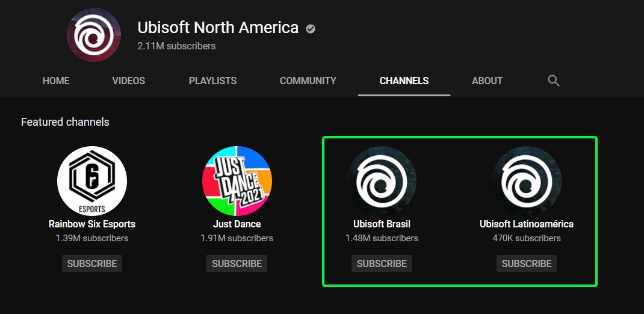Switch to the Videos tab

click(129, 81)
